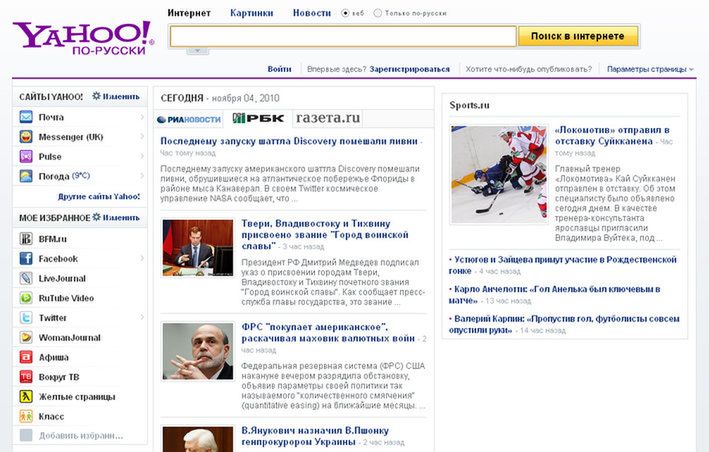Select the газета.ru news tab
This screenshot has height=452, width=709.
point(328,118)
